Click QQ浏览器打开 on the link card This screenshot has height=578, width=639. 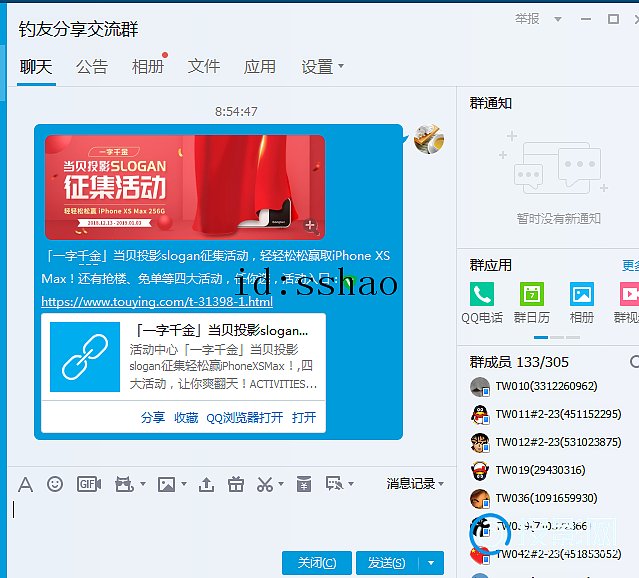[245, 417]
